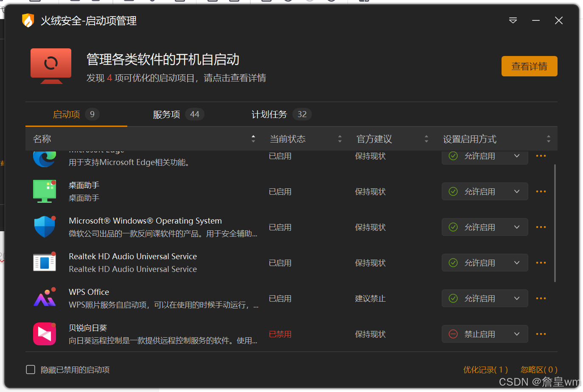Screen dimensions: 583x392
Task: Click 建议禁止 suggestion for WPS Office
Action: [x=370, y=299]
